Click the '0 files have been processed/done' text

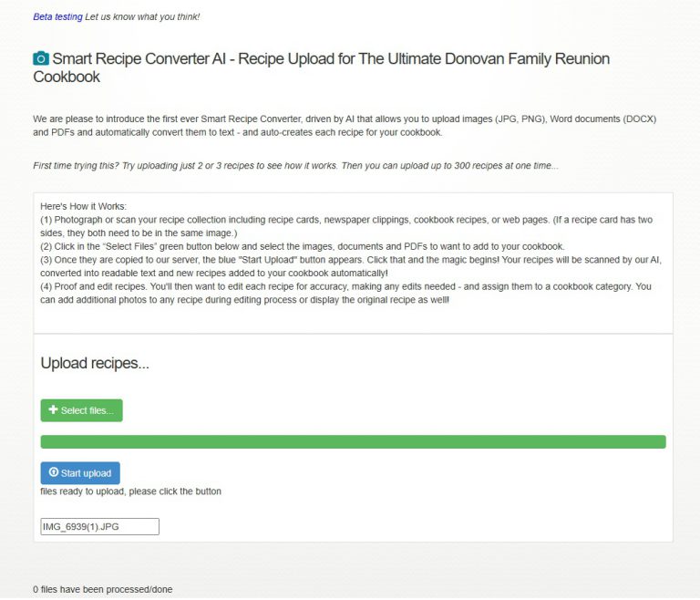pos(103,589)
